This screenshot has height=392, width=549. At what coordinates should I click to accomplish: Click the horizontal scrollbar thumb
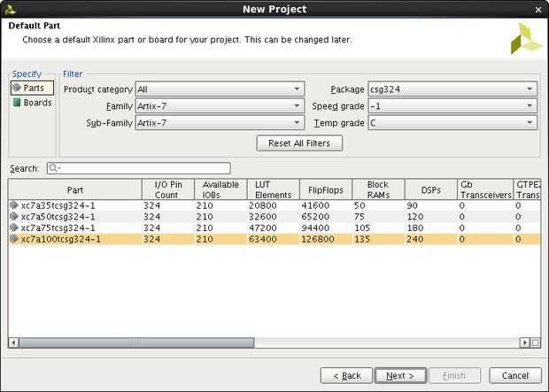136,342
